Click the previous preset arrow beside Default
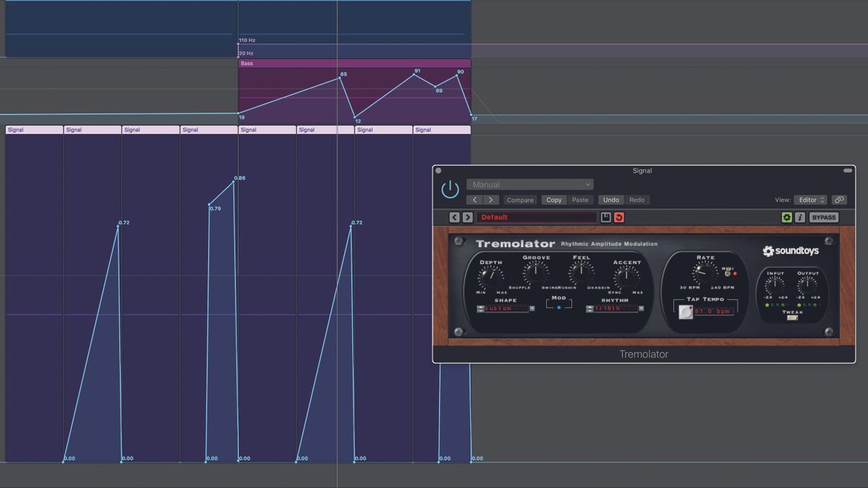The height and width of the screenshot is (488, 868). coord(453,217)
